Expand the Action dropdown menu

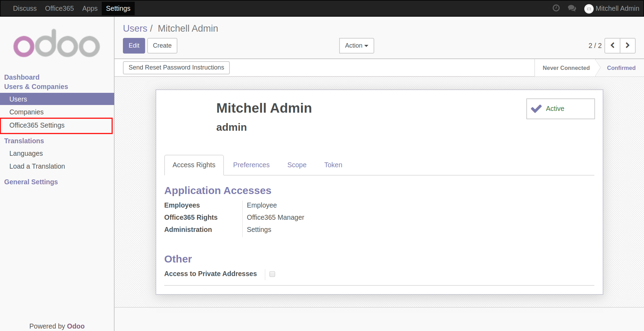click(x=357, y=46)
